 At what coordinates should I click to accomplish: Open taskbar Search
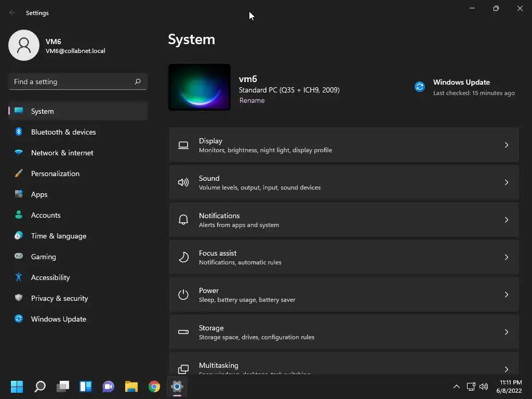point(39,387)
